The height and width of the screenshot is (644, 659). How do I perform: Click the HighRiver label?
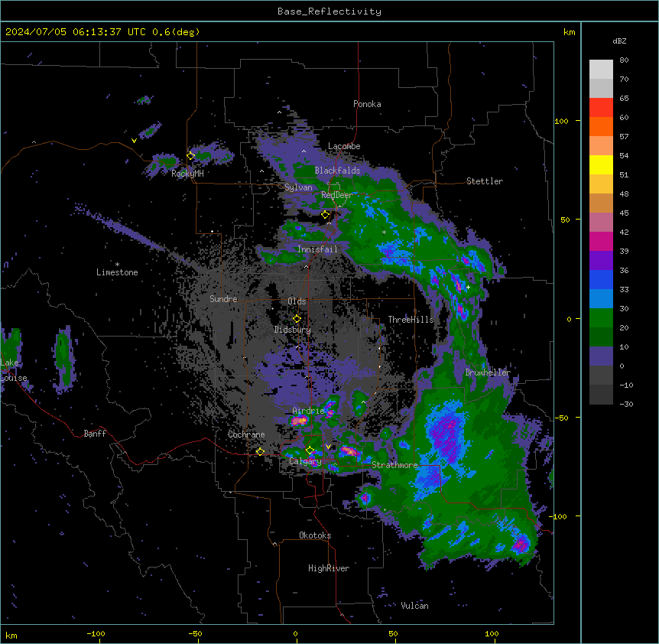329,568
